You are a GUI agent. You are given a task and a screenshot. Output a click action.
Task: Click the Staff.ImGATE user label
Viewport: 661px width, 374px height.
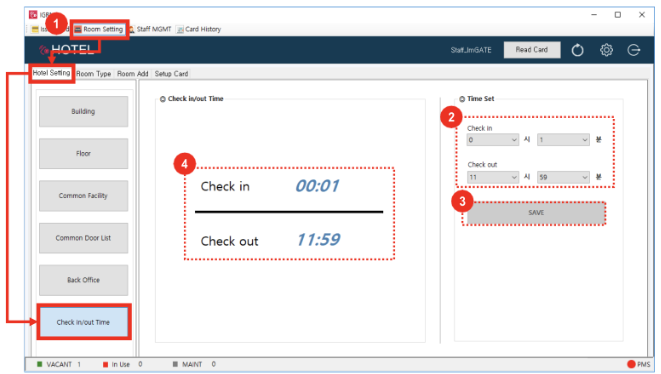471,50
